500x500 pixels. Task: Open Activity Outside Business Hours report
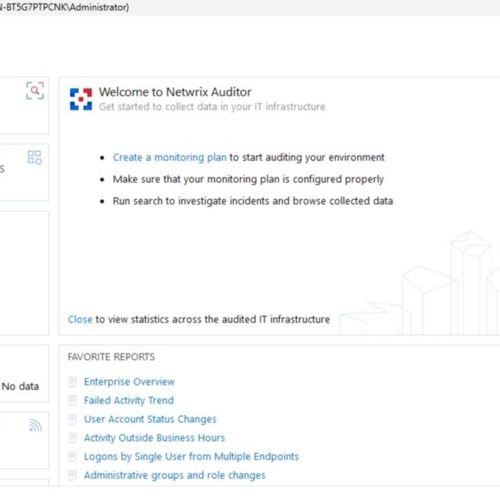pos(154,438)
